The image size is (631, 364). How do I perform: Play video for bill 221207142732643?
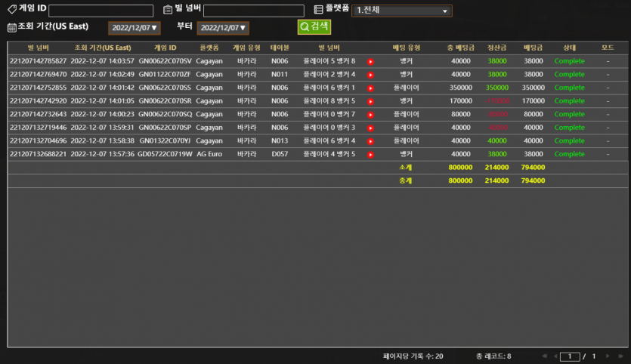coord(370,115)
